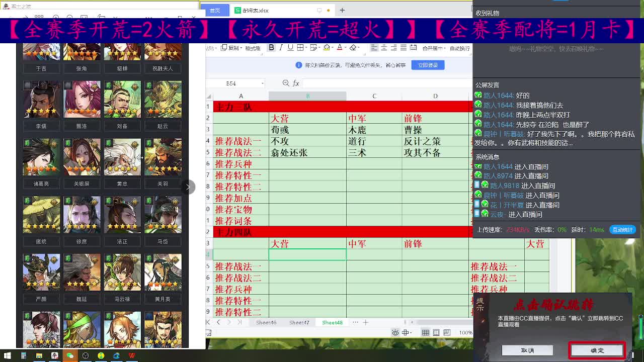This screenshot has height=362, width=644.
Task: Switch to Sheet47 tab
Action: pos(299,322)
